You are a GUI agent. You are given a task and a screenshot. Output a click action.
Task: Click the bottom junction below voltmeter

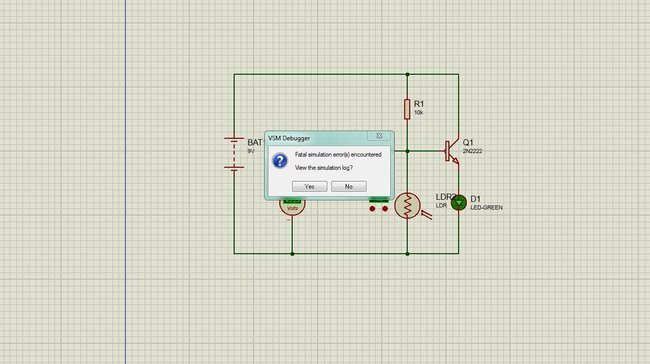pos(292,254)
